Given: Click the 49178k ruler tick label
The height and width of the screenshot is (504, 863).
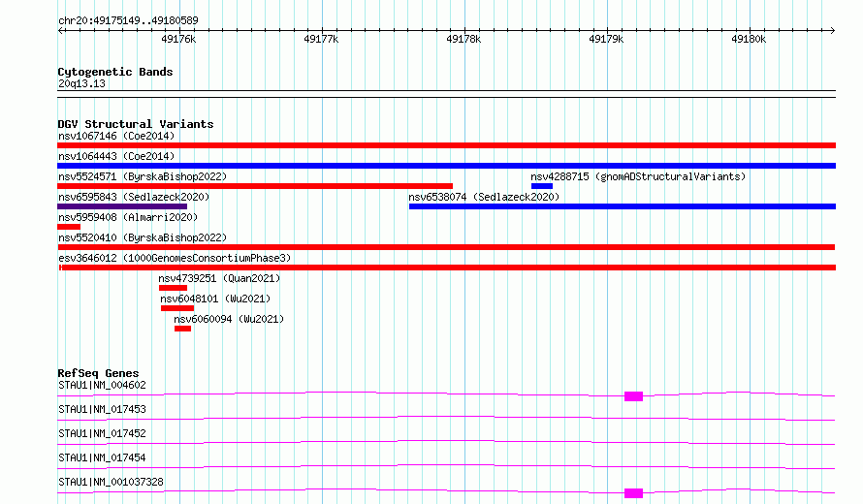Looking at the screenshot, I should [463, 39].
